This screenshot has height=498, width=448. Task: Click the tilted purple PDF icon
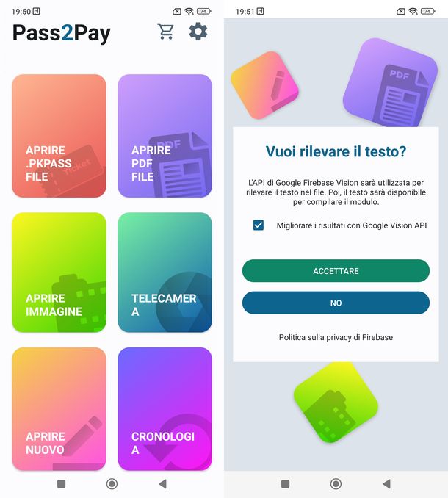(391, 83)
